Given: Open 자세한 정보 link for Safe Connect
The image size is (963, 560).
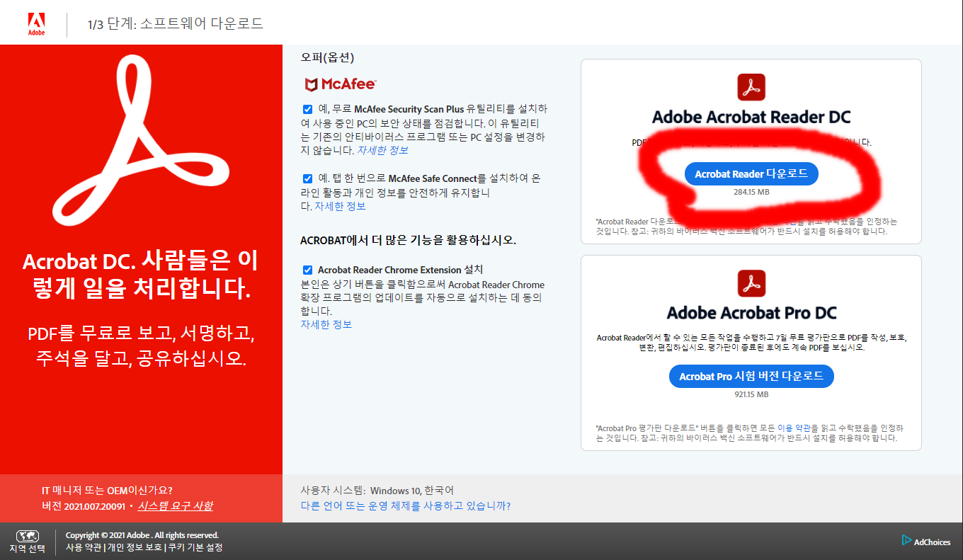Looking at the screenshot, I should coord(340,206).
